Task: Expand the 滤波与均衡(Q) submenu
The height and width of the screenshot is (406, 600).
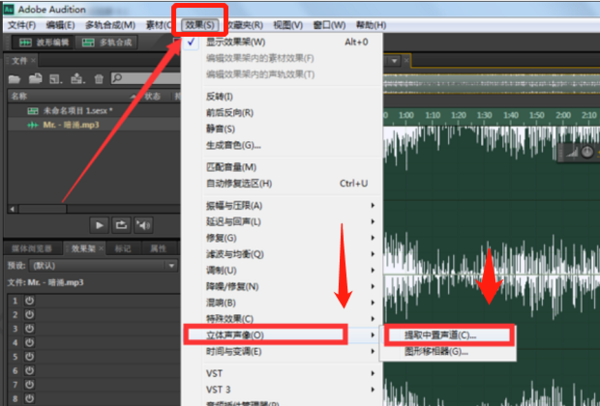Action: pos(282,254)
